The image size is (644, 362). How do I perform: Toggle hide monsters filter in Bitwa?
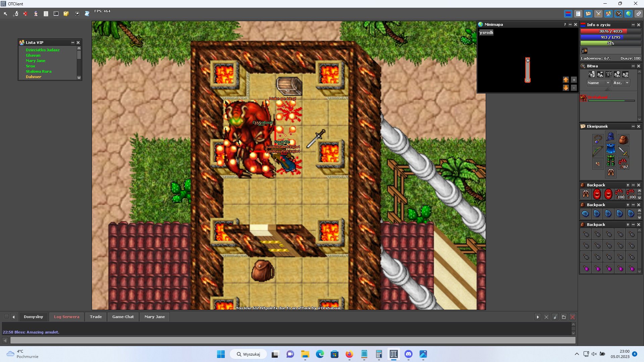click(609, 74)
